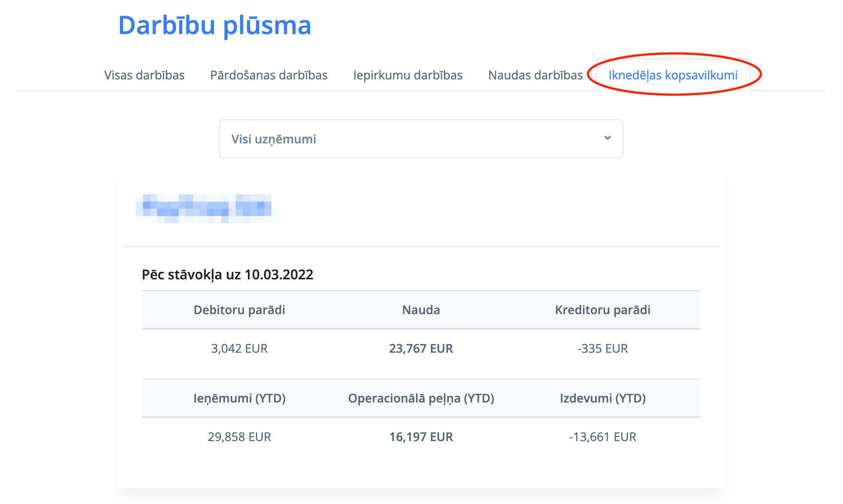Click the Iknedēļas kopsavilkumi tab
The image size is (843, 504).
click(673, 75)
